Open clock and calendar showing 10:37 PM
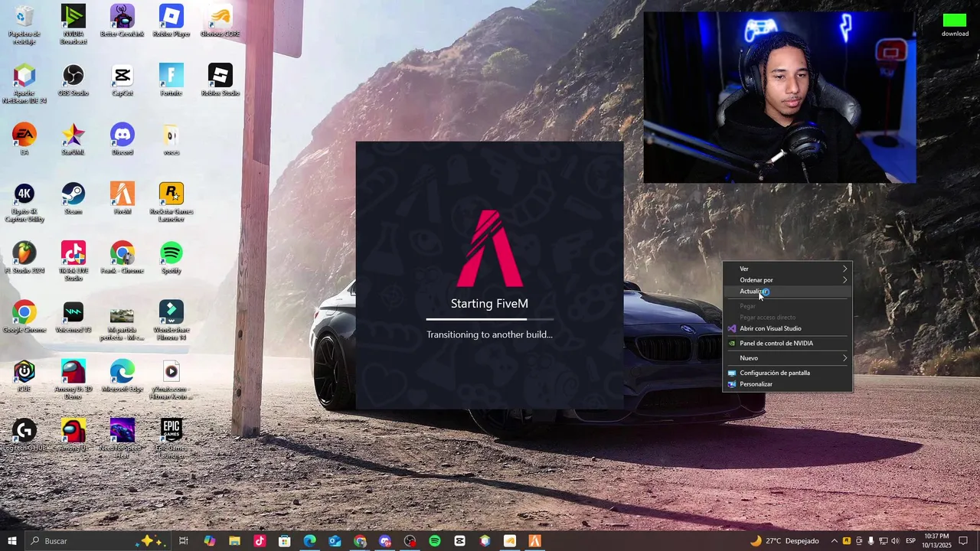The width and height of the screenshot is (980, 551). [x=937, y=541]
